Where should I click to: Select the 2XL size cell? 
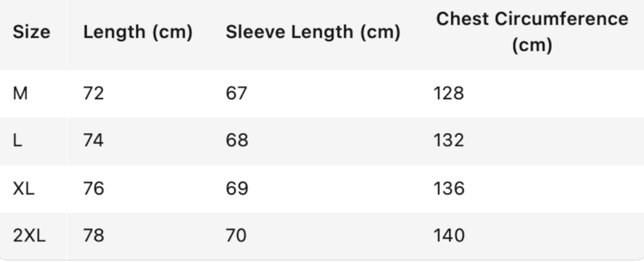coord(30,236)
